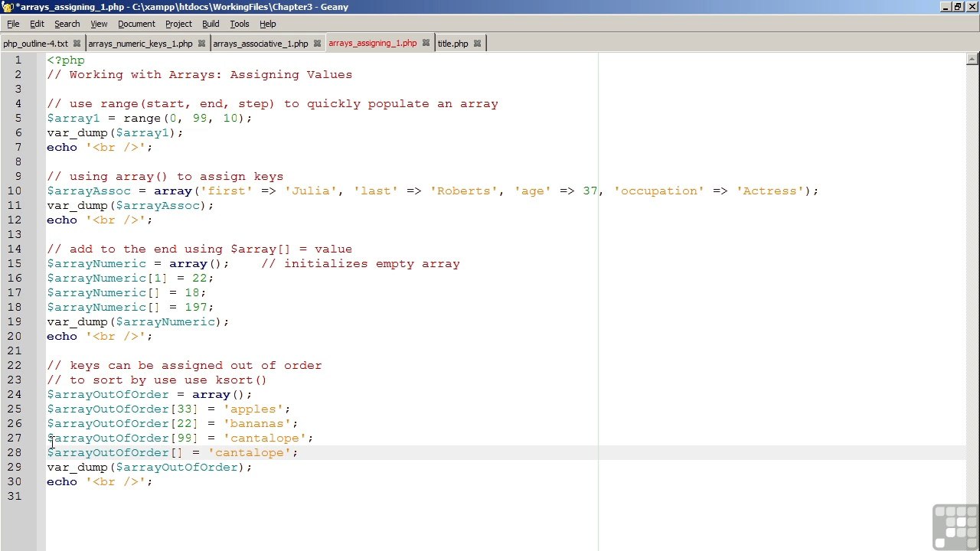This screenshot has height=551, width=980.
Task: Click the 'initializes empty array' comment
Action: coord(361,263)
